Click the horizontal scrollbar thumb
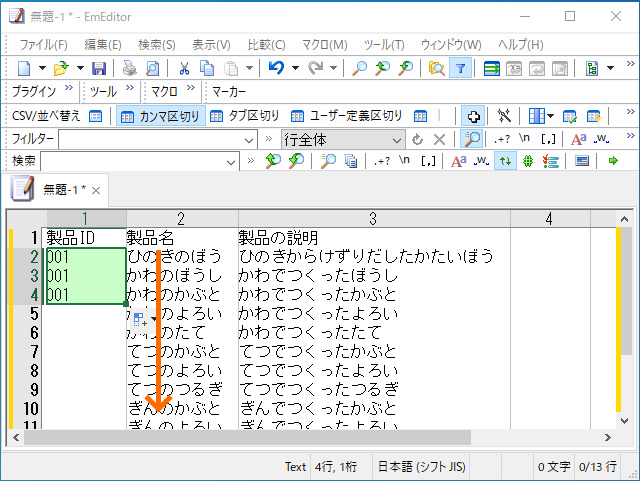Screen dimensions: 640x481 [247, 437]
